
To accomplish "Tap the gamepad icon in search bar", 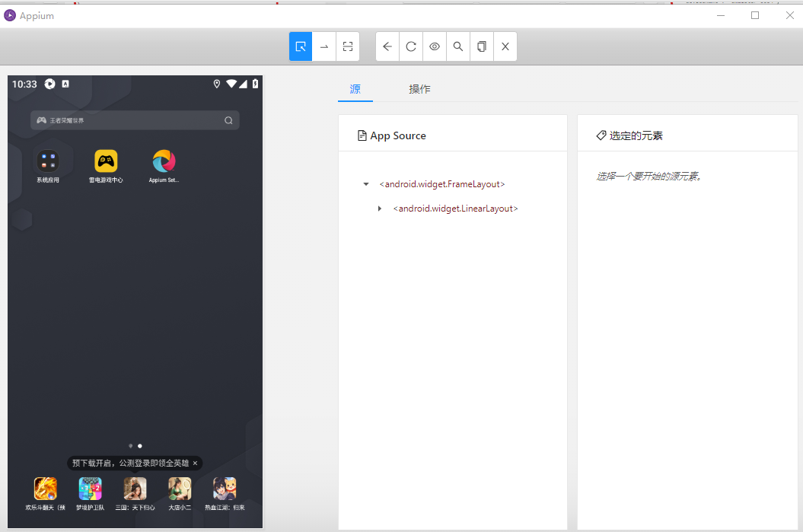I will click(41, 120).
